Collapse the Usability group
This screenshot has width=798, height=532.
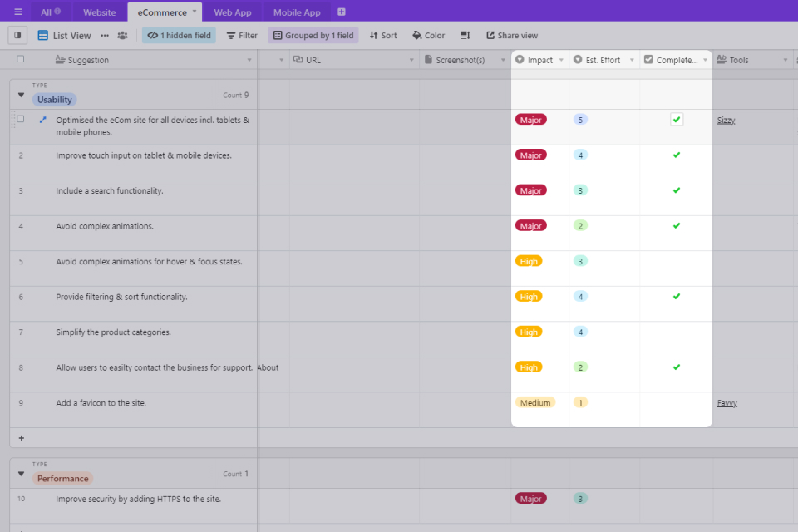pos(21,95)
